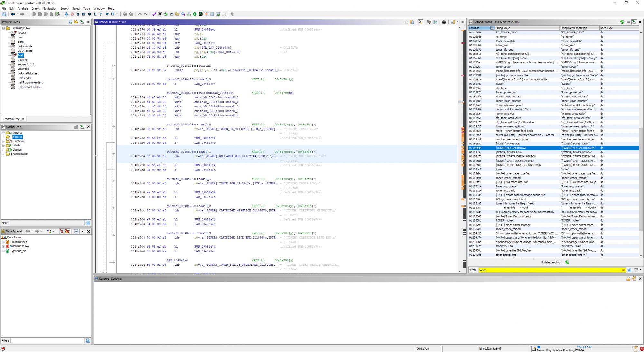Click the FUN_0005fe74 reference under caseD_1

click(205, 165)
